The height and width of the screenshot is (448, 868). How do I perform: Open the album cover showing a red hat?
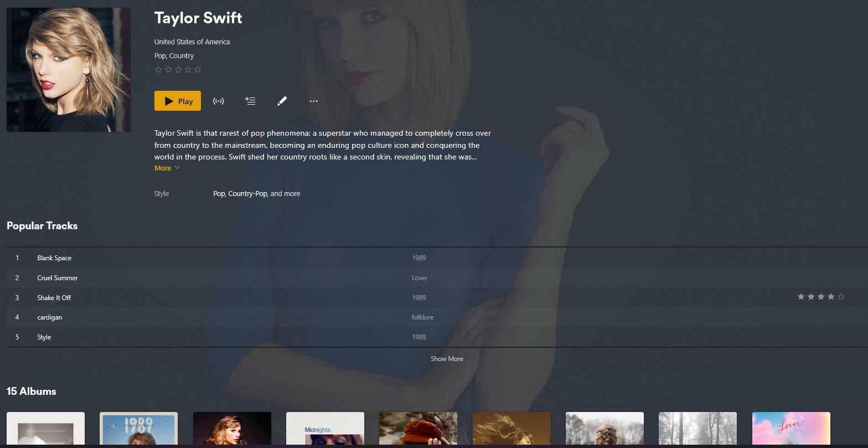click(x=418, y=429)
